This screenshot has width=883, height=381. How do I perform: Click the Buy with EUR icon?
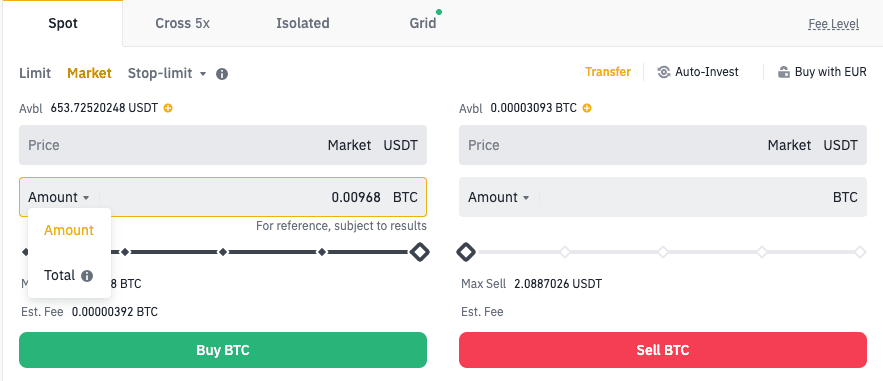pos(783,72)
